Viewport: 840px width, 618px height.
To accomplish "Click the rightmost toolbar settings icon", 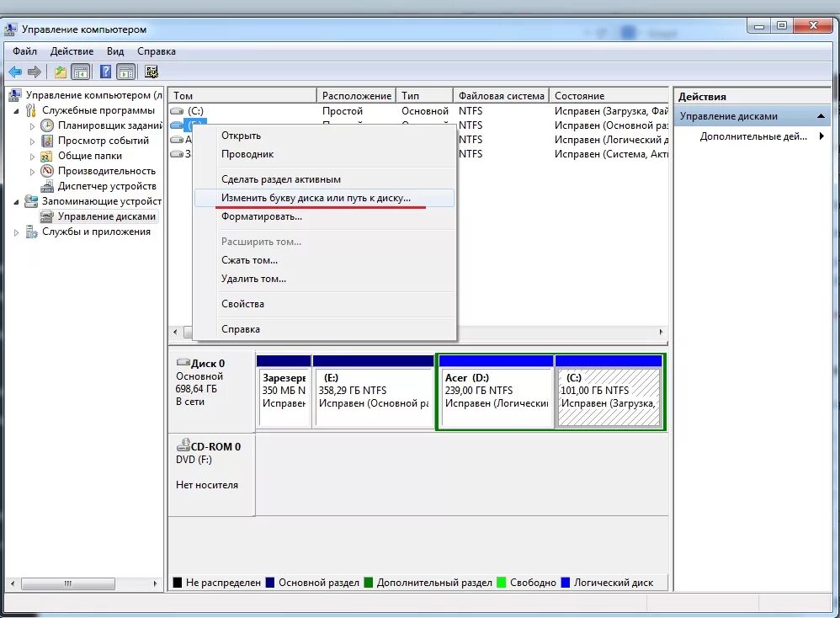I will [x=152, y=72].
